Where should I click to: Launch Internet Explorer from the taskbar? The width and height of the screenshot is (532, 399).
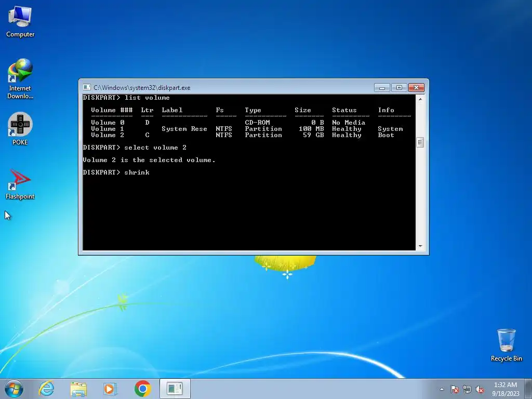coord(46,389)
